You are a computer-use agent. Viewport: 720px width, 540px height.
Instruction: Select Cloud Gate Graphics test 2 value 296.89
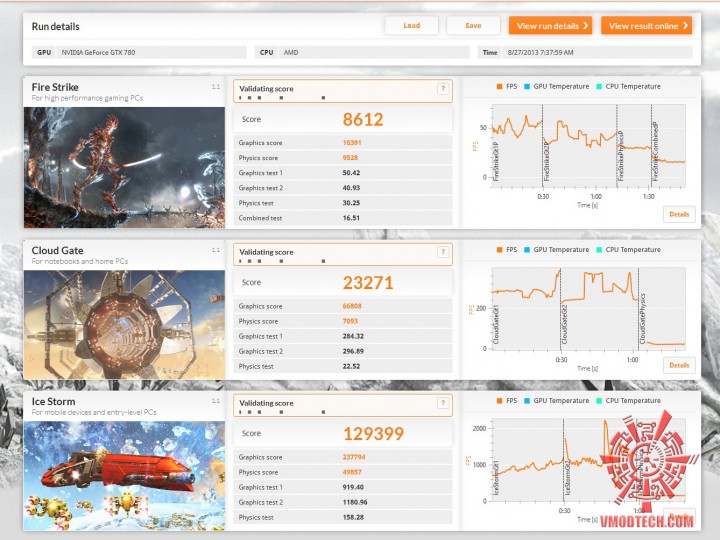click(353, 351)
